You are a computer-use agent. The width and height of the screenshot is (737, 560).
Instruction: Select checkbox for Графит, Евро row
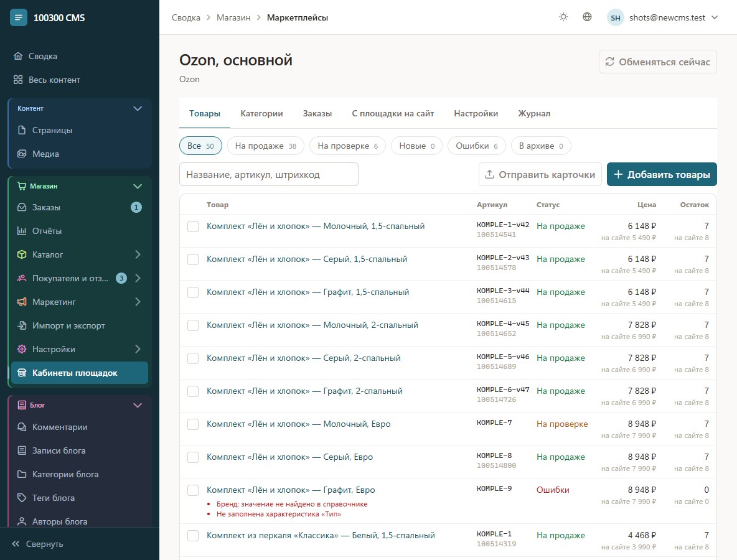pos(193,490)
